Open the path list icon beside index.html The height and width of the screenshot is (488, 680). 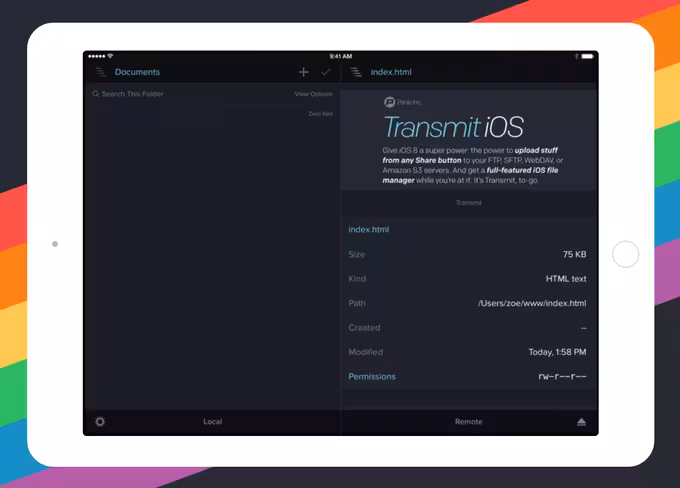(x=356, y=72)
